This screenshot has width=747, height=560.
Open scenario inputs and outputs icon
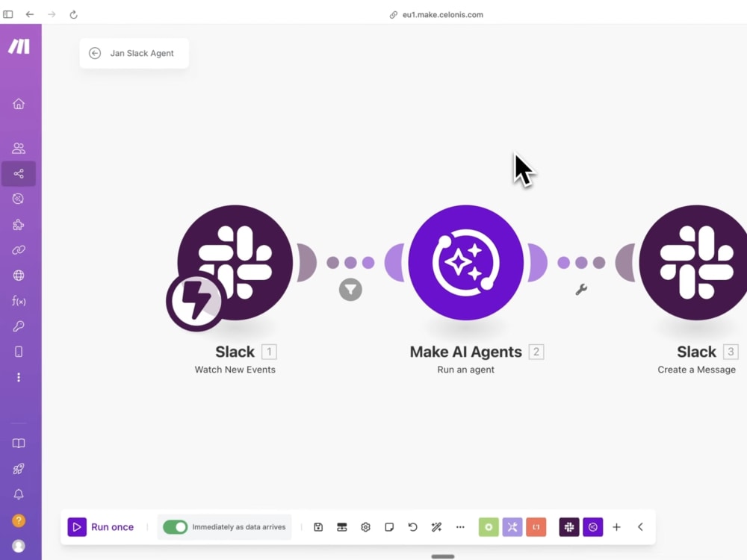[342, 527]
